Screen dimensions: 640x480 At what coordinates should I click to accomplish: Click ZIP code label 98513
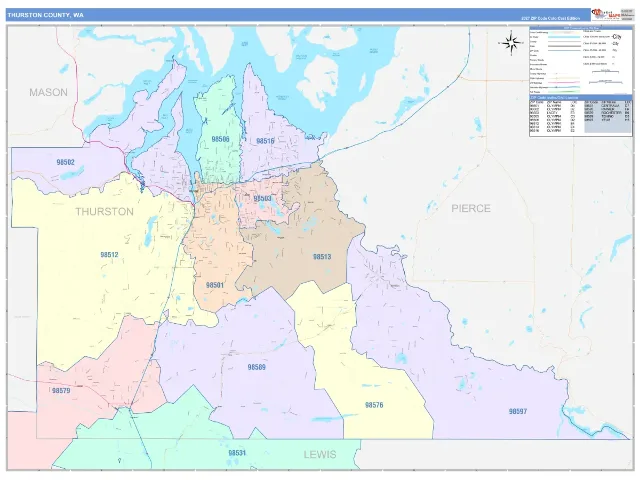point(322,257)
